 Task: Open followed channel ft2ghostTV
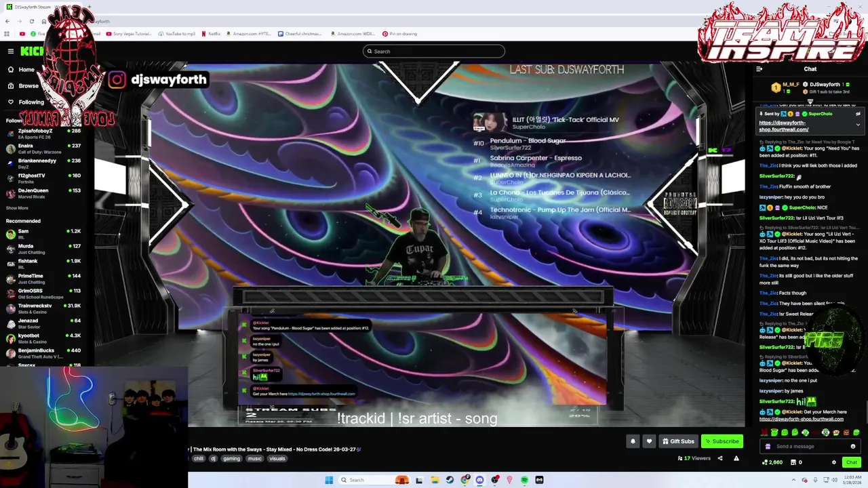tap(43, 178)
